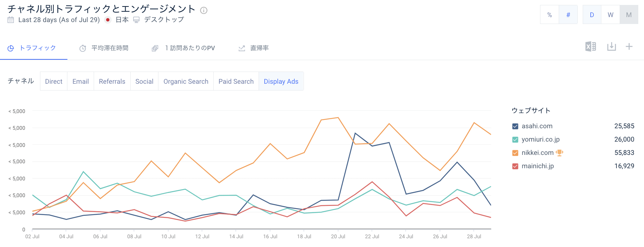The width and height of the screenshot is (644, 247).
Task: Click the trophy icon beside nikkei.com
Action: (x=559, y=153)
